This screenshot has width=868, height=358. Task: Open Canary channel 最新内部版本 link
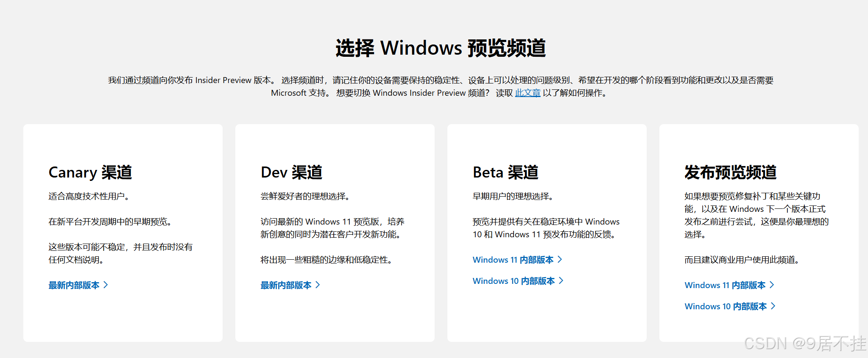pyautogui.click(x=78, y=285)
